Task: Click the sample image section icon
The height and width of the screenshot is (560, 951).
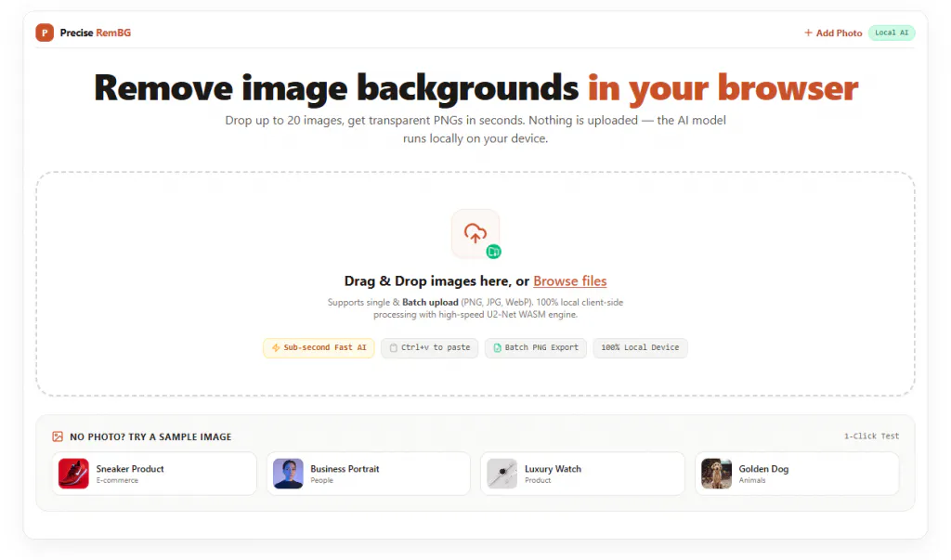Action: (58, 436)
